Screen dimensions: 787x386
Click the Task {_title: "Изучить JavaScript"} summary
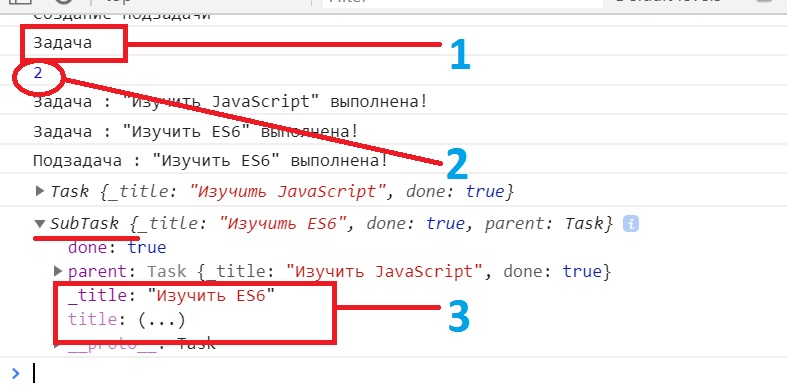[283, 191]
